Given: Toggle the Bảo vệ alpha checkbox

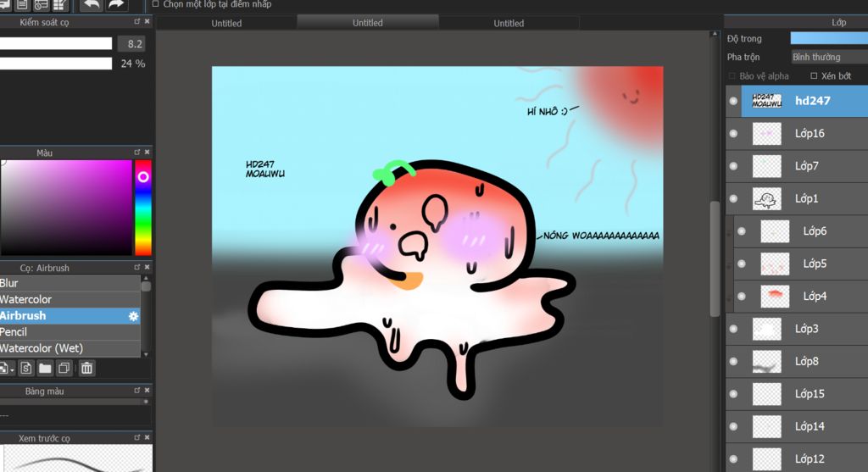Looking at the screenshot, I should pos(732,75).
